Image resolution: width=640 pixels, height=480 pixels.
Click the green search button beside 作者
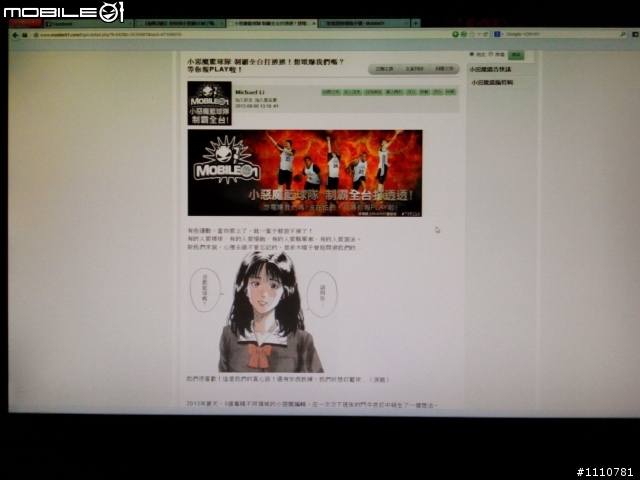pyautogui.click(x=516, y=55)
